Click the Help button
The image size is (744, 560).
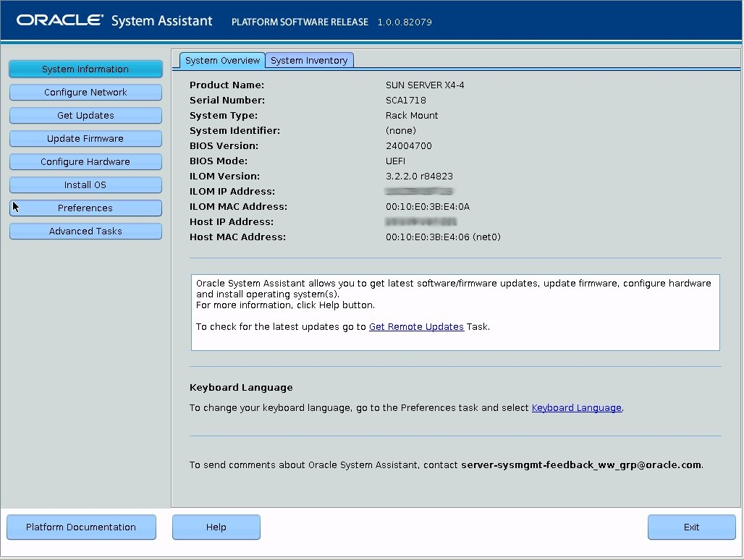216,527
